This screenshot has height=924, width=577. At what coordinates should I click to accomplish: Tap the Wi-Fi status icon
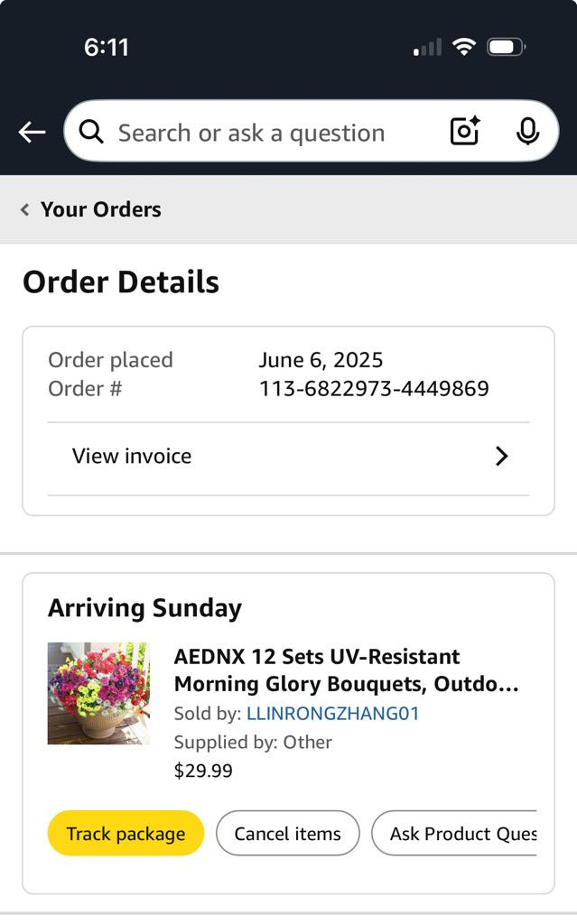464,47
